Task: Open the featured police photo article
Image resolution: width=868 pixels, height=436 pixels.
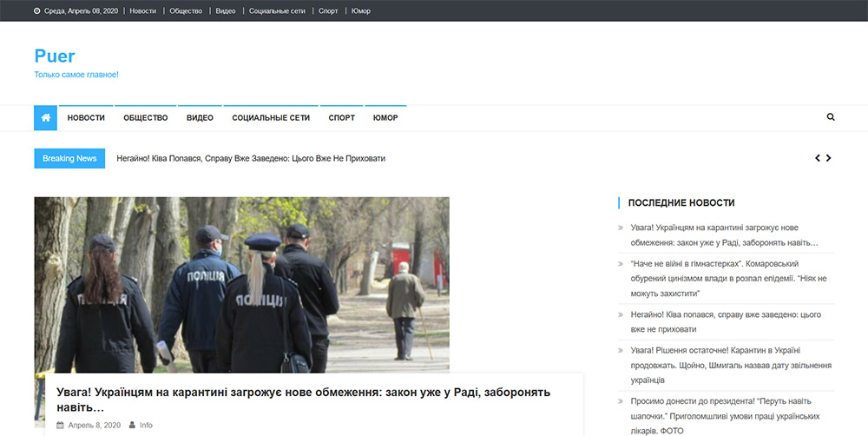Action: (x=242, y=285)
